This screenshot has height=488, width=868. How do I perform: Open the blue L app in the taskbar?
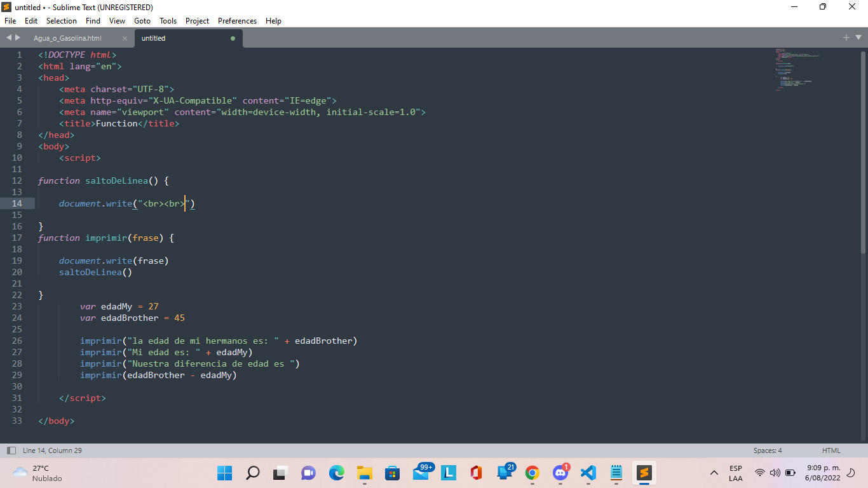[x=449, y=473]
